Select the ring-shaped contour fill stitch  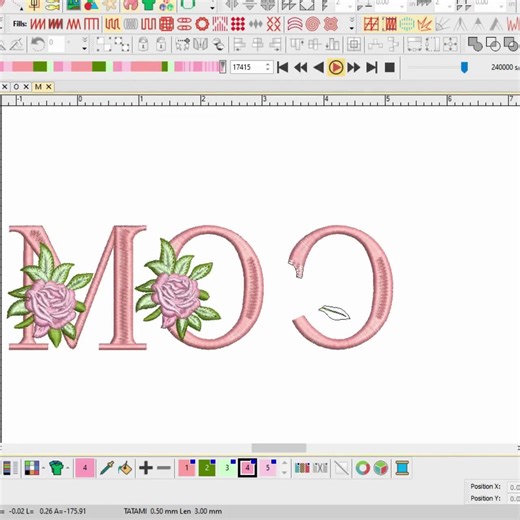(x=202, y=24)
